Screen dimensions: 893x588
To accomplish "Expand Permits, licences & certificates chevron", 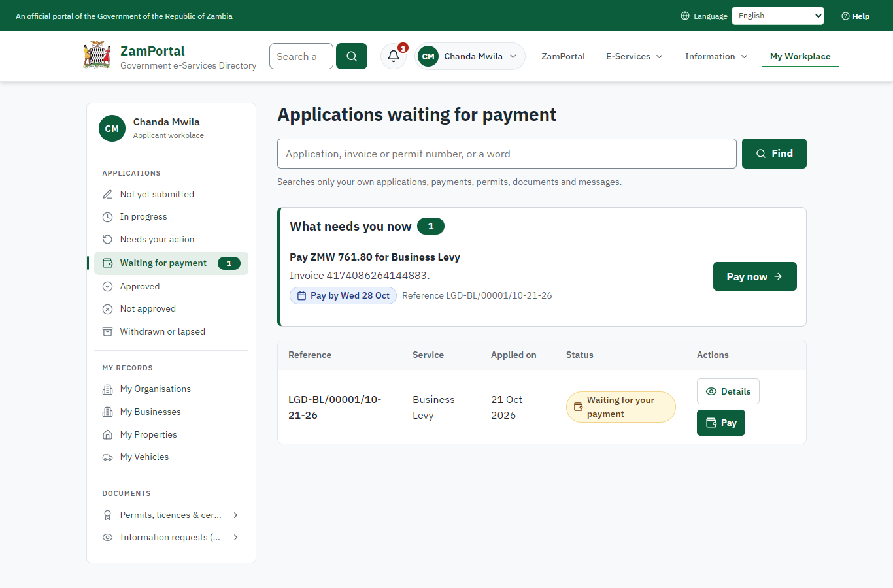I will [235, 515].
